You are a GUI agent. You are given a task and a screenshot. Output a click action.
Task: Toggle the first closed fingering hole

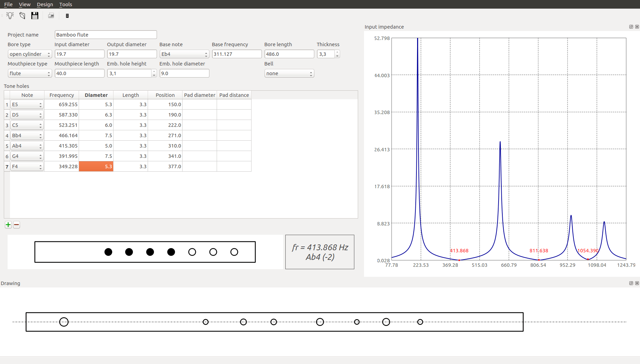[x=108, y=252]
